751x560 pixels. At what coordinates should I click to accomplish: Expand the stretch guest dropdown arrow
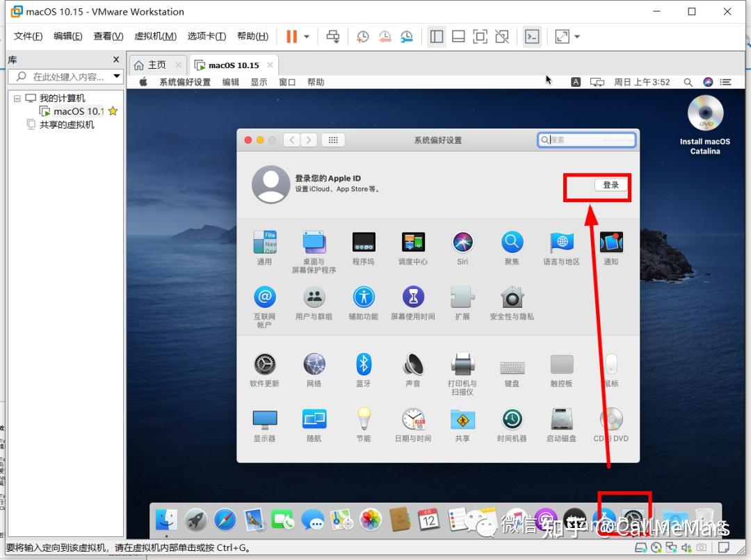tap(577, 36)
